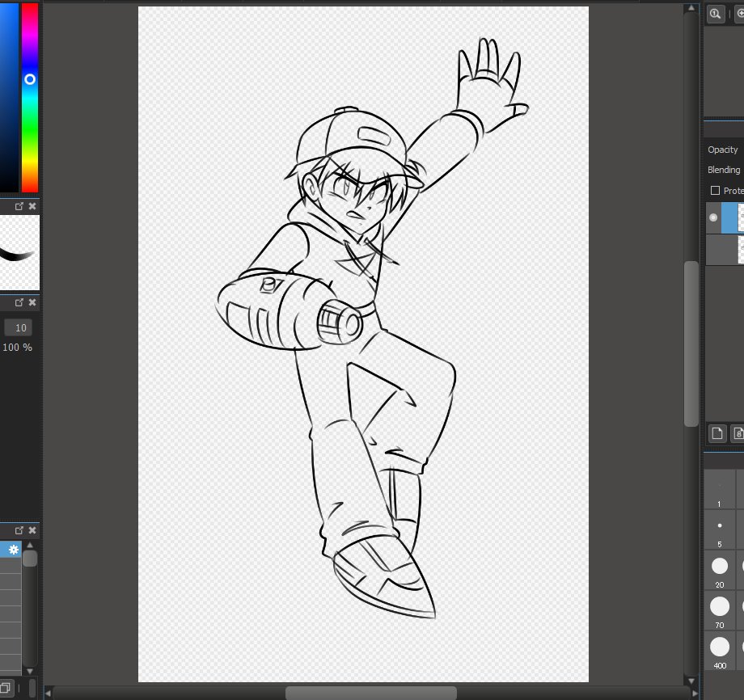This screenshot has height=700, width=744.
Task: Select the bottom layer thumbnail
Action: coord(741,250)
